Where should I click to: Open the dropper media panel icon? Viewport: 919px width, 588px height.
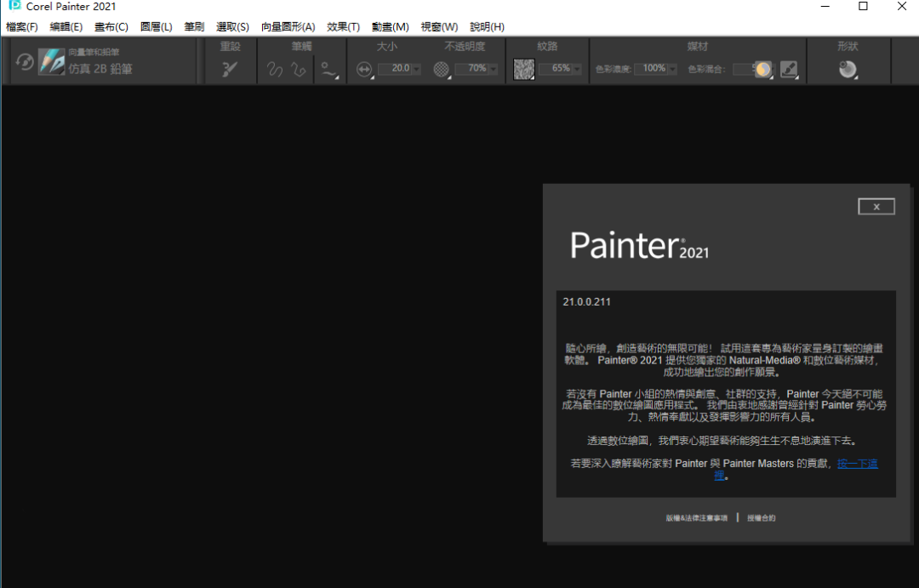click(789, 69)
